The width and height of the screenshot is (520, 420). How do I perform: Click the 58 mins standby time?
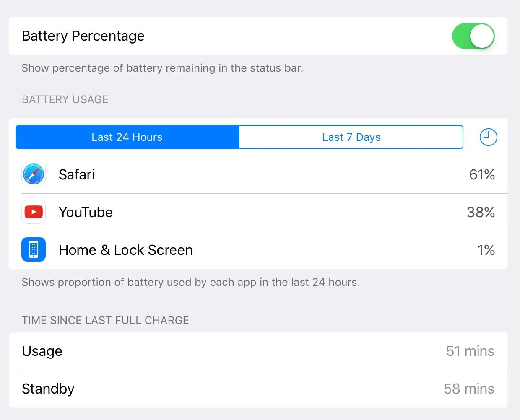pos(469,389)
